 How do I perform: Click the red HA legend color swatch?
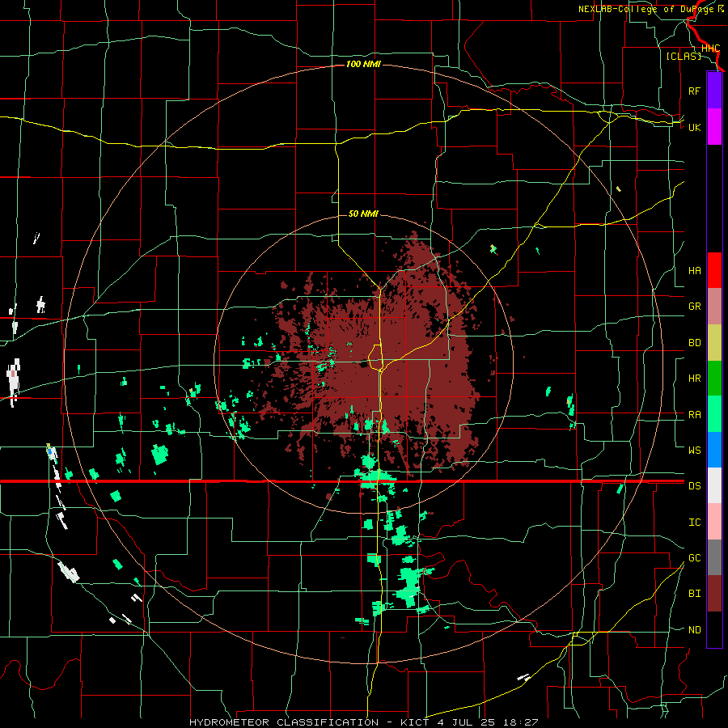pyautogui.click(x=714, y=270)
